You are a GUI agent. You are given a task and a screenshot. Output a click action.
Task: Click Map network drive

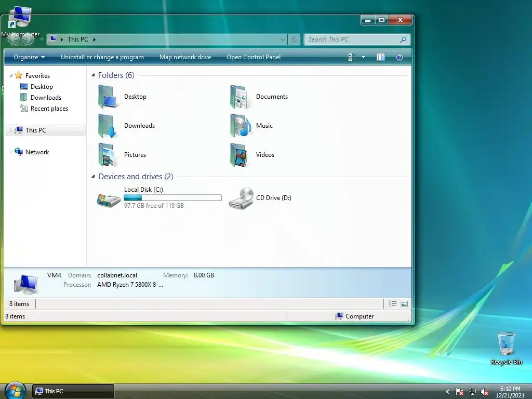tap(185, 57)
